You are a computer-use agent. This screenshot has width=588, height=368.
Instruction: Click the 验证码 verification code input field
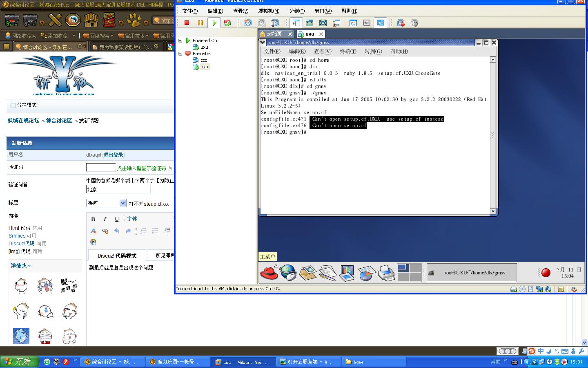pyautogui.click(x=101, y=168)
